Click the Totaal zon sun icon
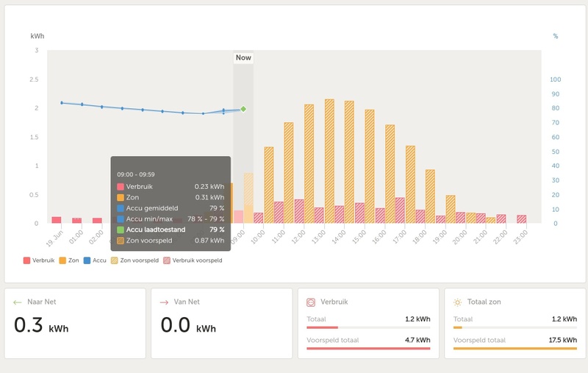The width and height of the screenshot is (588, 373). tap(457, 302)
